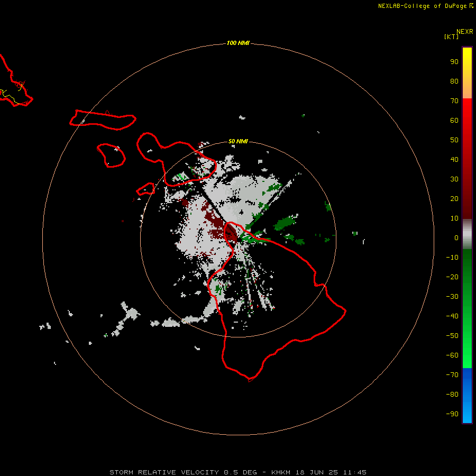The width and height of the screenshot is (476, 476).
Task: Click the 60 value on the velocity scale
Action: (454, 121)
